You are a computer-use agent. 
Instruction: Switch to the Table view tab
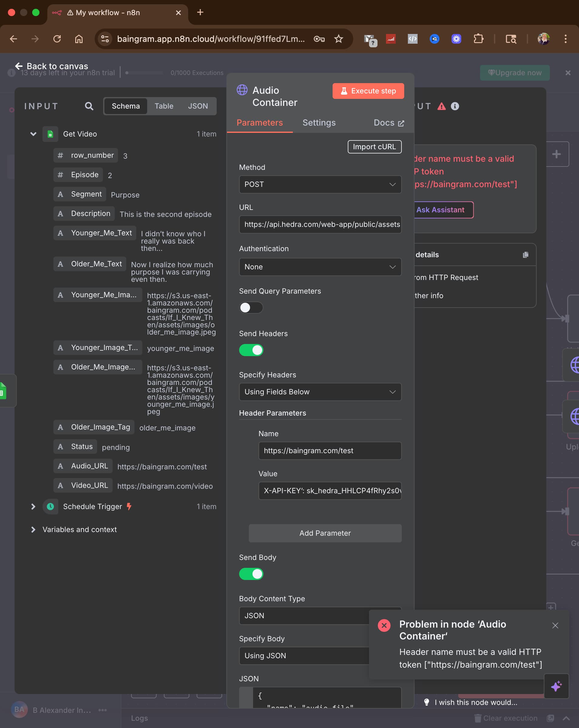[x=164, y=106]
